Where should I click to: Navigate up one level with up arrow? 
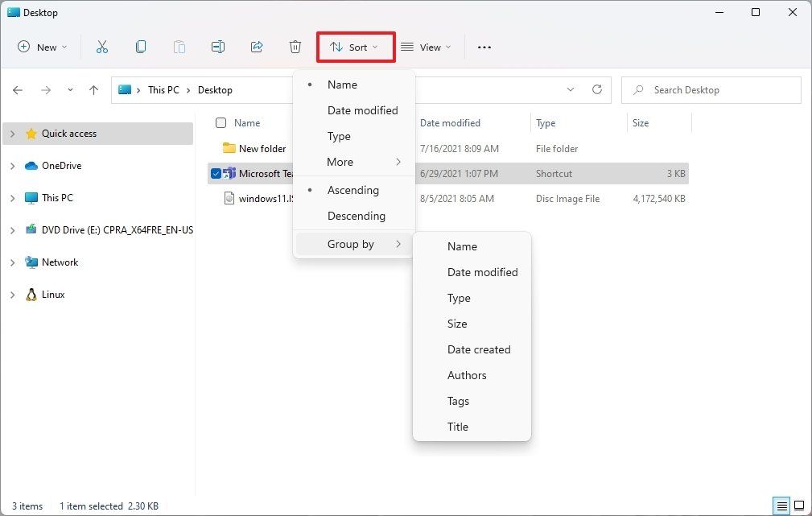tap(93, 90)
